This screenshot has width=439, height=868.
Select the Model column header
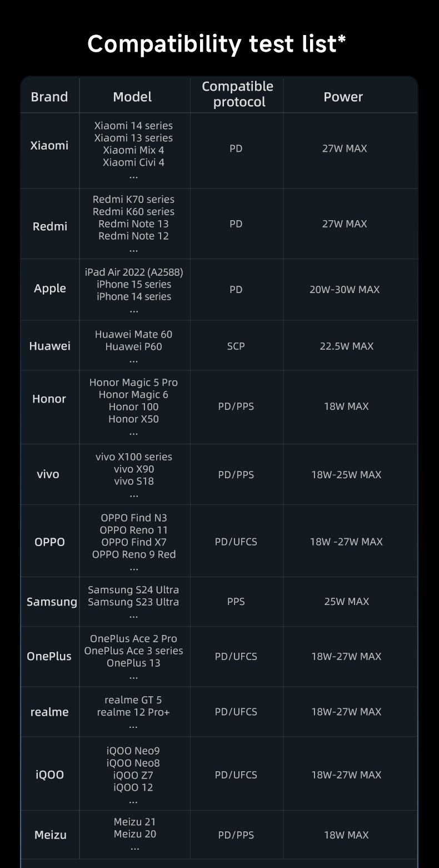point(132,97)
